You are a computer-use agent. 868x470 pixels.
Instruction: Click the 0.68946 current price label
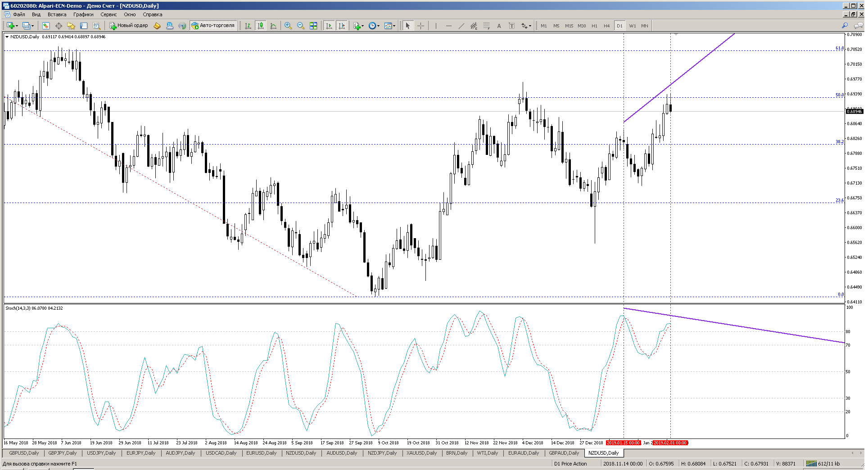[854, 111]
